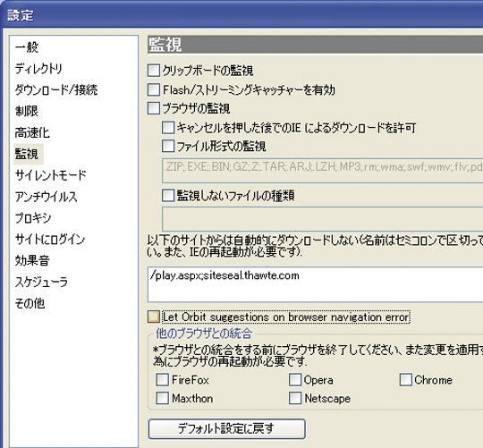The height and width of the screenshot is (448, 483).
Task: Enable Opera browser integration
Action: click(x=295, y=380)
